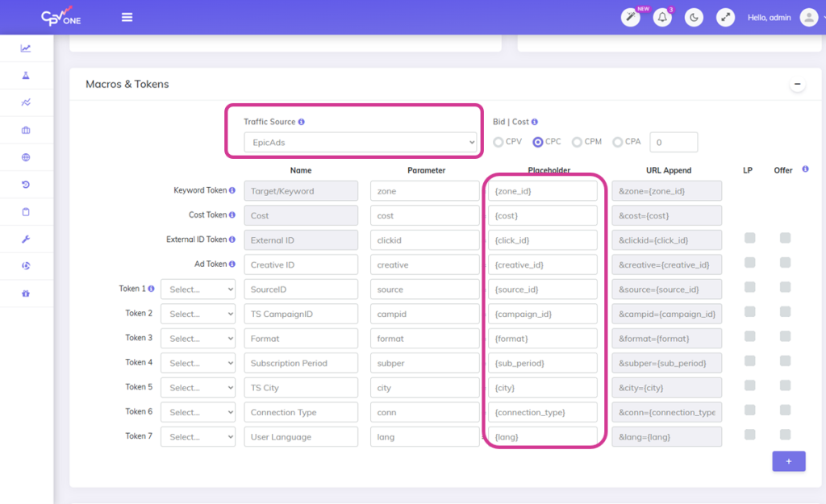
Task: Add a new token row with plus button
Action: [x=789, y=461]
